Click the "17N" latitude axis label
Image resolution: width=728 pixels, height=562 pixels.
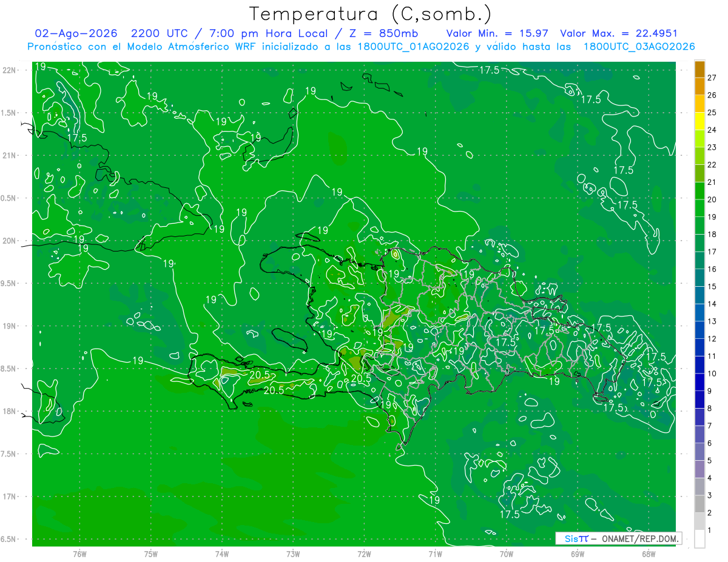(x=10, y=497)
